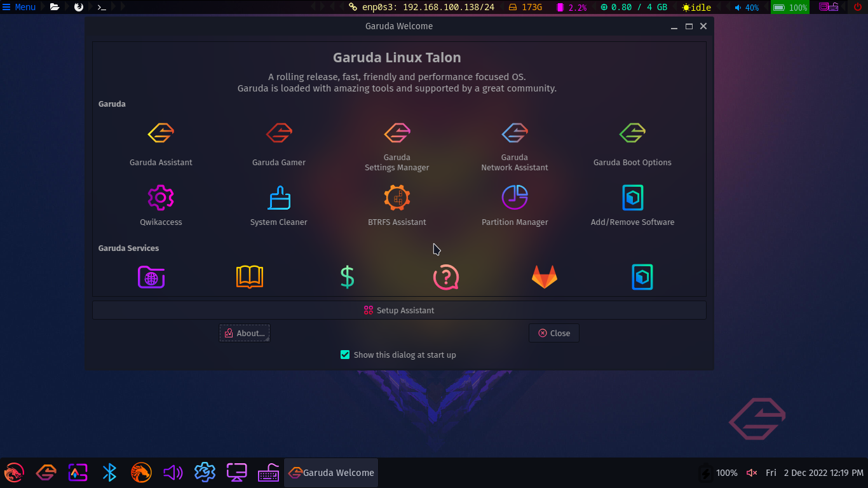Click the green battery 100% indicator
The width and height of the screenshot is (868, 488).
point(790,8)
